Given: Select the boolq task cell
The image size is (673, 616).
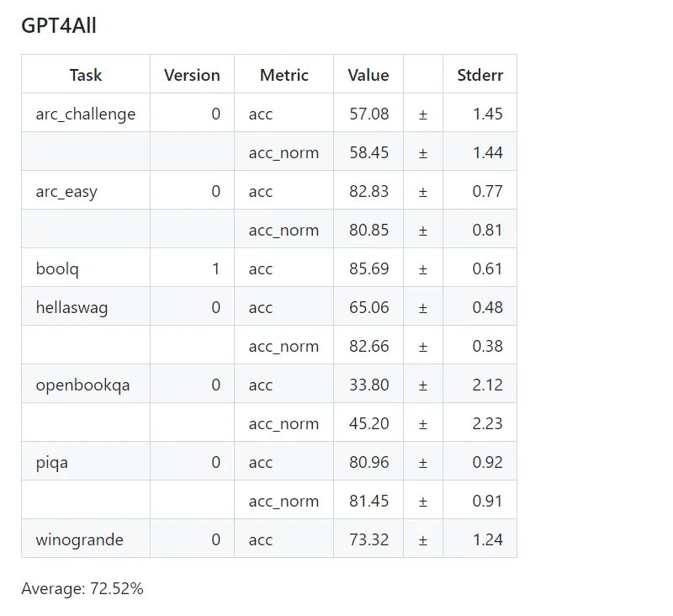Looking at the screenshot, I should pyautogui.click(x=57, y=268).
